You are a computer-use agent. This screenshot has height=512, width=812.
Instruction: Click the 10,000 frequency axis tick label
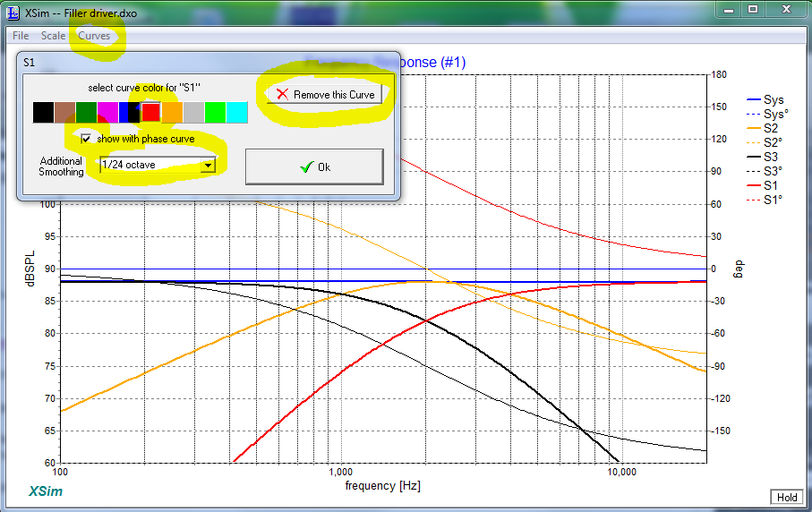click(621, 472)
